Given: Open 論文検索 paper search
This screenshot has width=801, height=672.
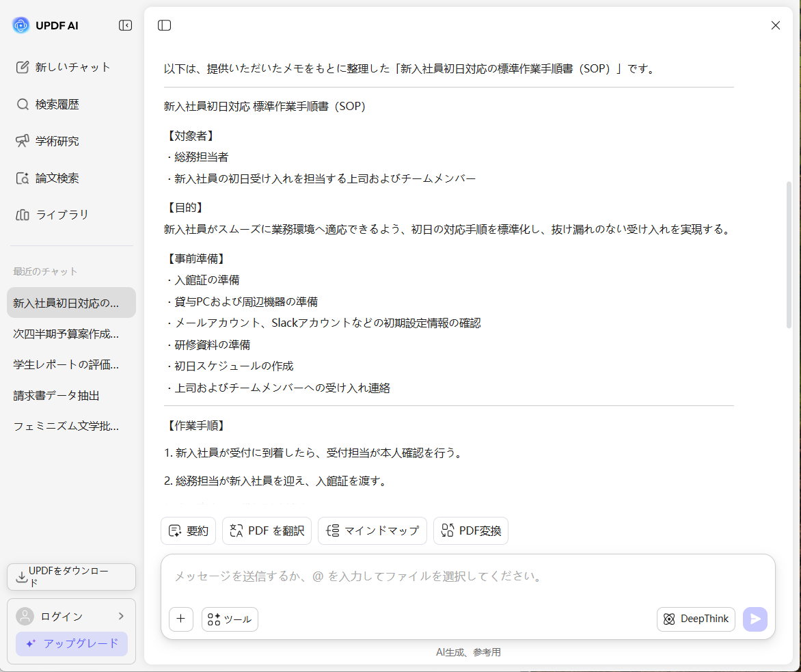Looking at the screenshot, I should click(58, 178).
